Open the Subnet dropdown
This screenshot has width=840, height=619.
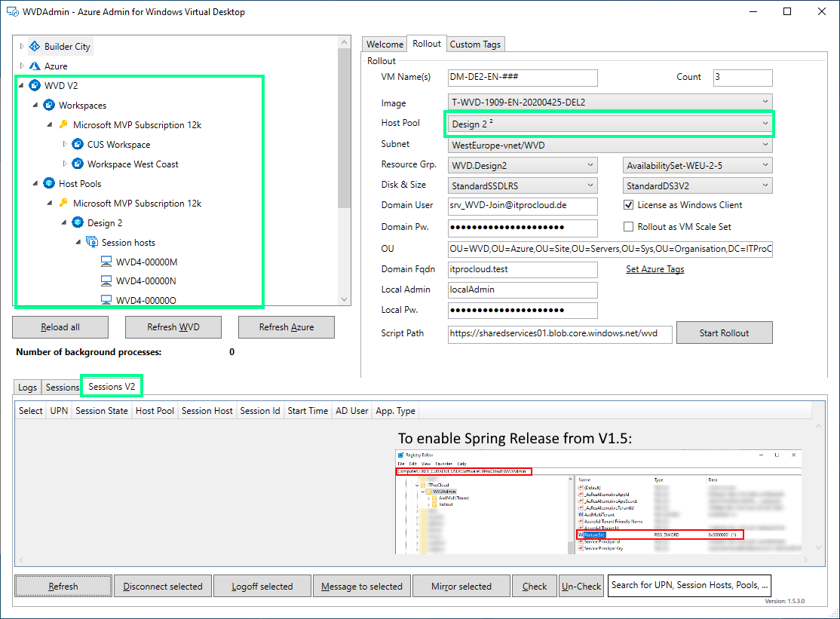coord(610,145)
